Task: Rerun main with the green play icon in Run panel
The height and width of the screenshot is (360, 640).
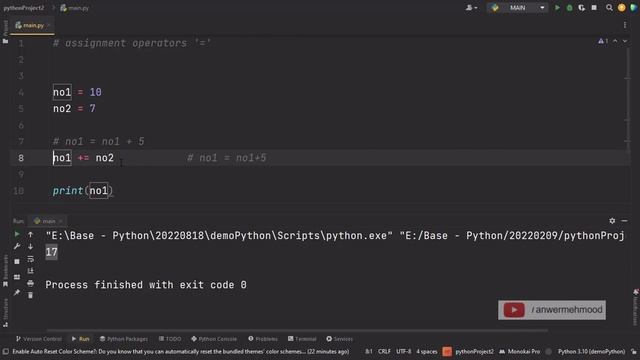Action: [x=17, y=234]
